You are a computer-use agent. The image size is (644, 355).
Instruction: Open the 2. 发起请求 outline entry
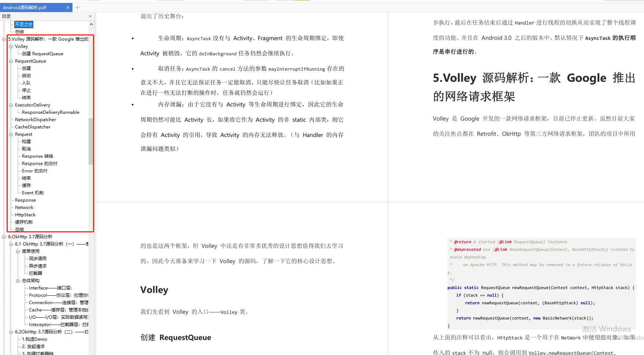click(x=33, y=347)
